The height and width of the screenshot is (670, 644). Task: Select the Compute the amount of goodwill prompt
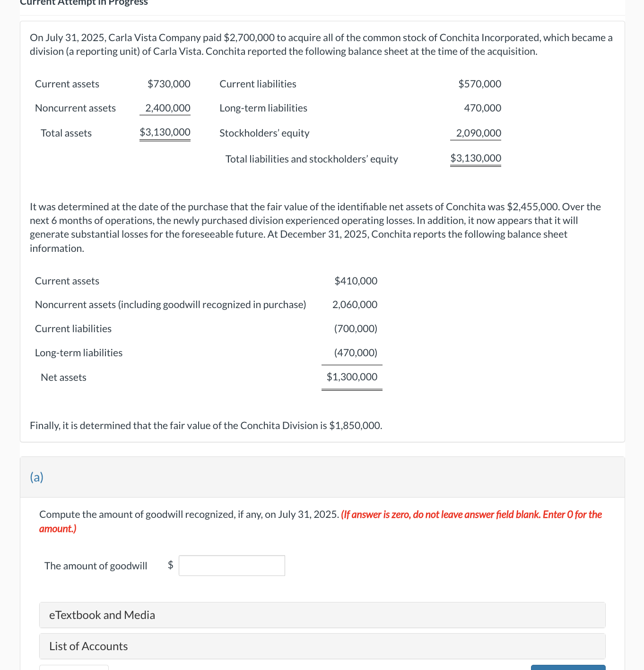[188, 514]
